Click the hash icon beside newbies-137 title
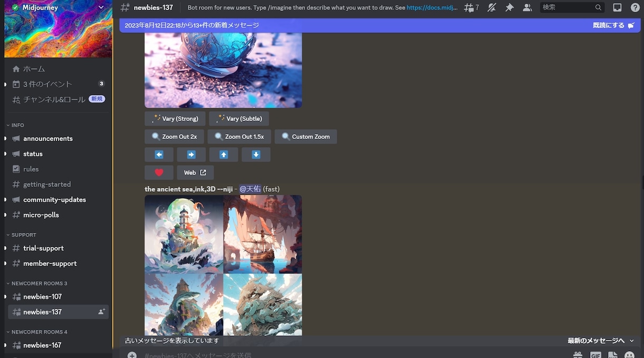Viewport: 644px width, 358px height. coord(125,7)
